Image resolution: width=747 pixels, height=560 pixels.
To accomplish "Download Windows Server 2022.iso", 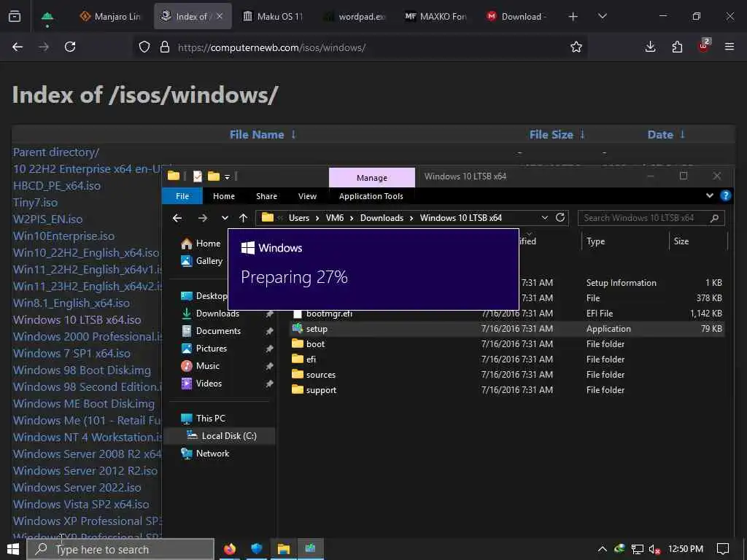I will pos(77,487).
